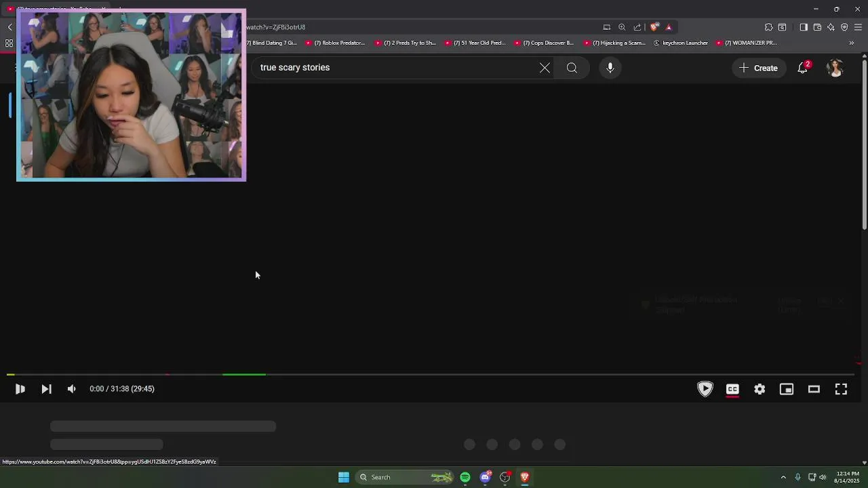Click the system tray microphone icon

[798, 477]
